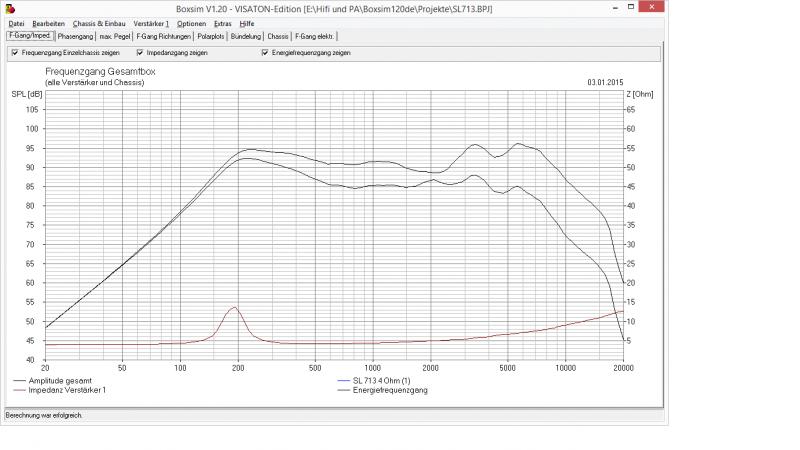Switch to the Bündelung tab
The image size is (800, 450).
coord(246,36)
